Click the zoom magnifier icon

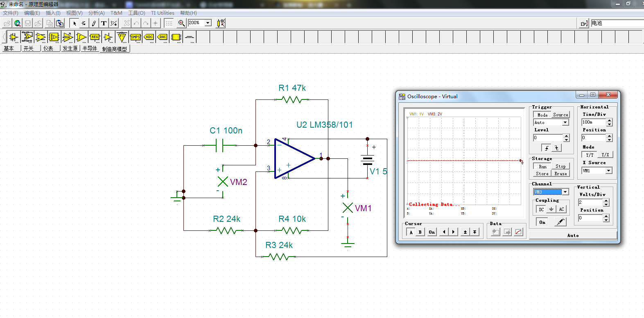coord(181,23)
